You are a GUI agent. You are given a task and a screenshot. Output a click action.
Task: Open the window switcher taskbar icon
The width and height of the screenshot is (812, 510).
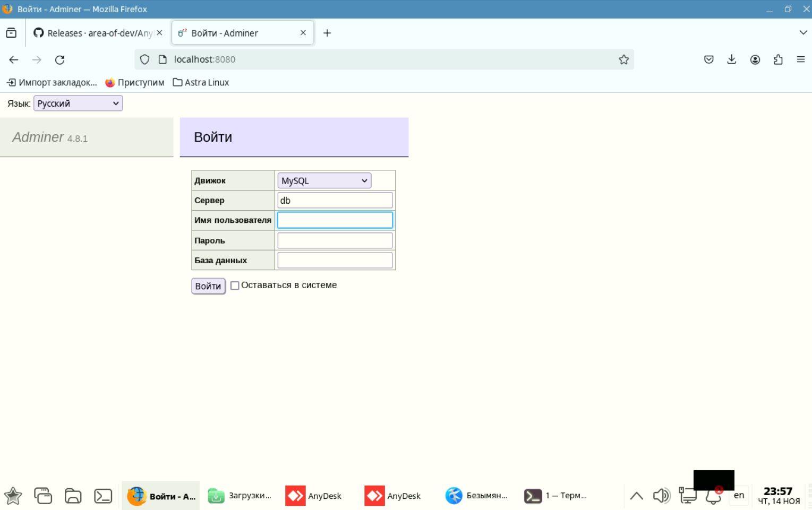[43, 496]
